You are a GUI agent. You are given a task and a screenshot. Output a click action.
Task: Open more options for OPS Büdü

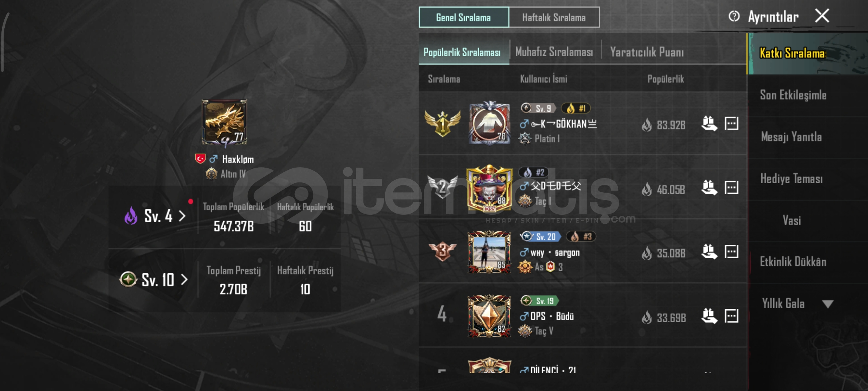point(731,316)
